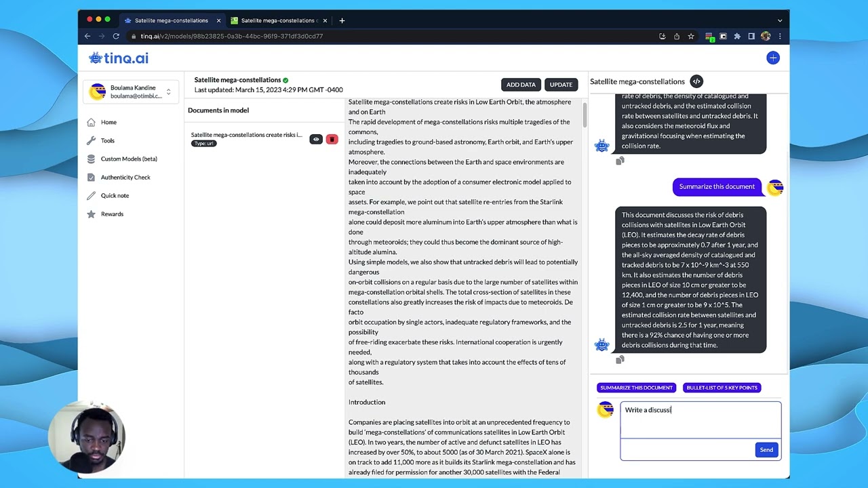Click the 'Documents in model' heading
Screen dimensions: 868x488
(218, 110)
